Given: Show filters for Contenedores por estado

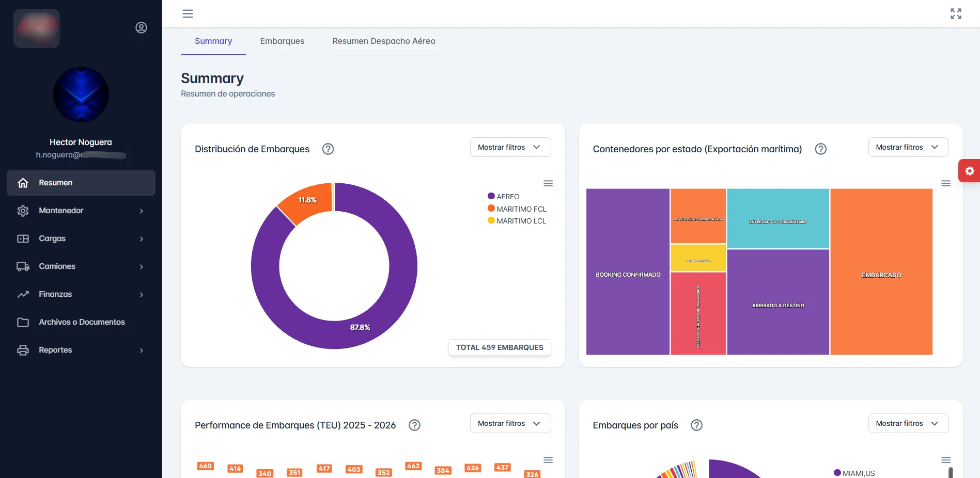Looking at the screenshot, I should [x=908, y=147].
